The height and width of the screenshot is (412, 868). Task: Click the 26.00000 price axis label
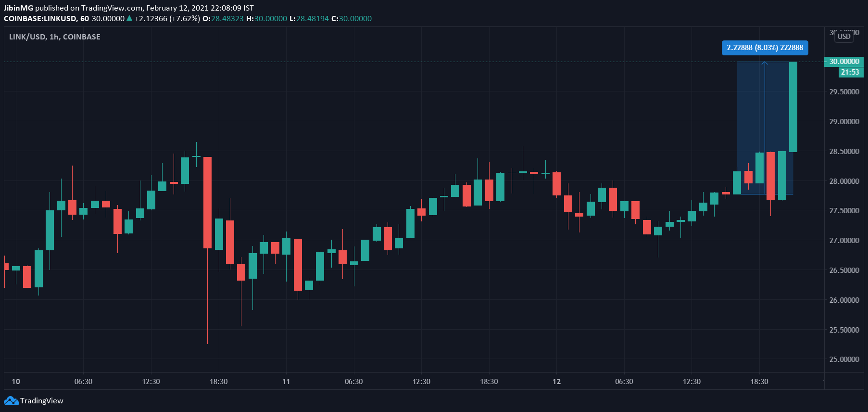844,300
